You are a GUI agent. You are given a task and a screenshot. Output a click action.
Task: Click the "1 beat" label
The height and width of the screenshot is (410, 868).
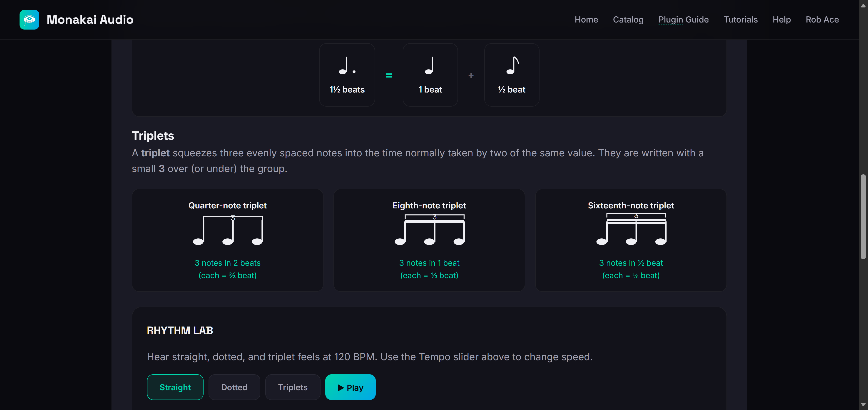point(430,90)
